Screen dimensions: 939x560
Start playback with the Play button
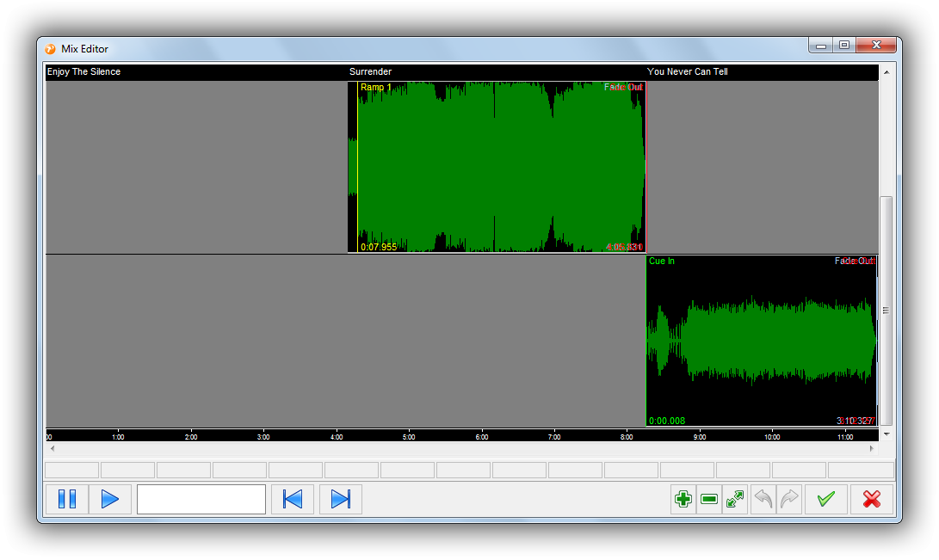[x=110, y=499]
